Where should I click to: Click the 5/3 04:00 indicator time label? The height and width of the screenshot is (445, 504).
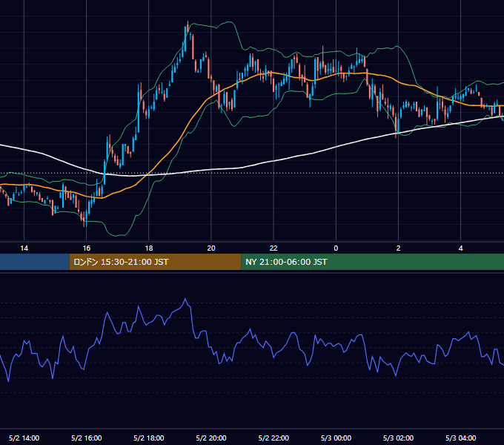tap(460, 438)
